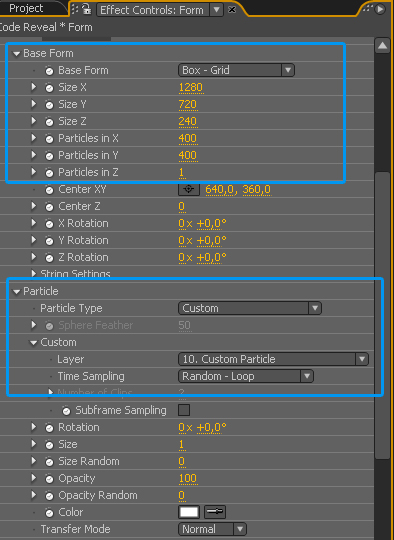
Task: Click the vertical scrollbar thumb
Action: pyautogui.click(x=382, y=315)
